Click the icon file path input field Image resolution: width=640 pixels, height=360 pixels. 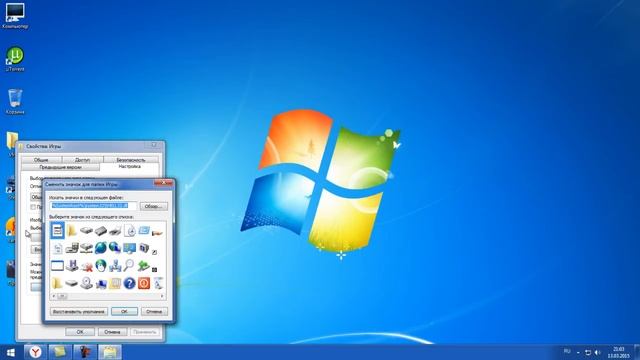pos(93,206)
